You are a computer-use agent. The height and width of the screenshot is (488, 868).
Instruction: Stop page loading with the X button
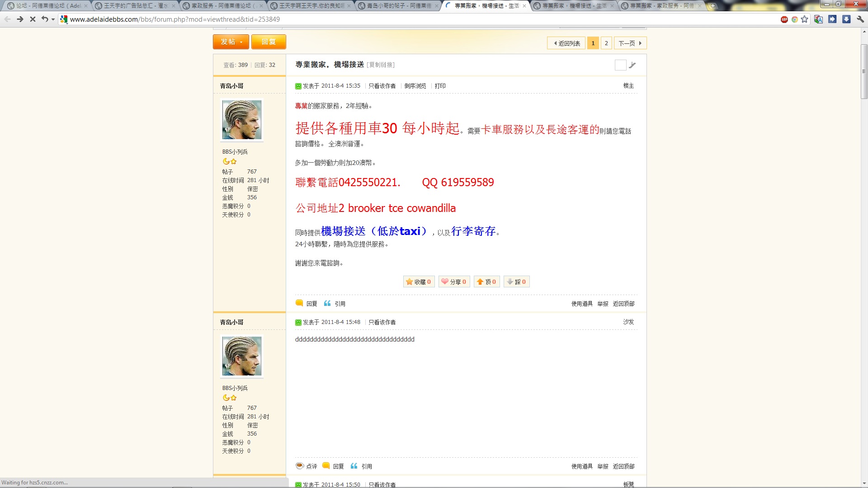(x=33, y=19)
